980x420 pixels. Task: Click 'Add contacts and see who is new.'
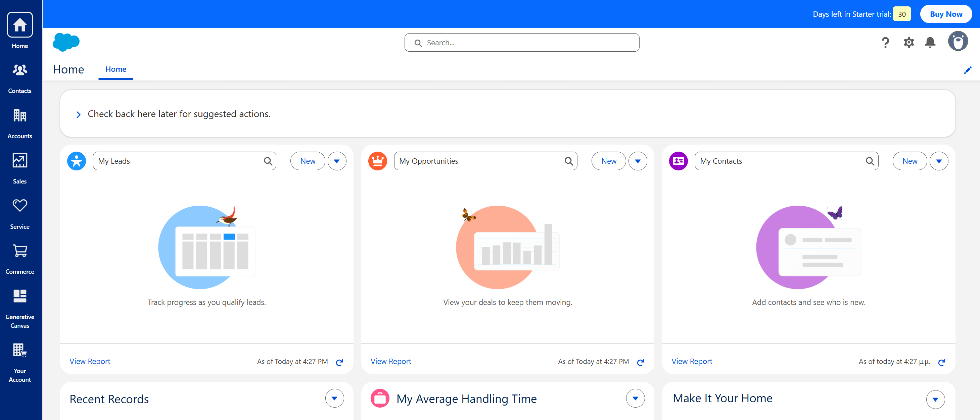tap(808, 303)
